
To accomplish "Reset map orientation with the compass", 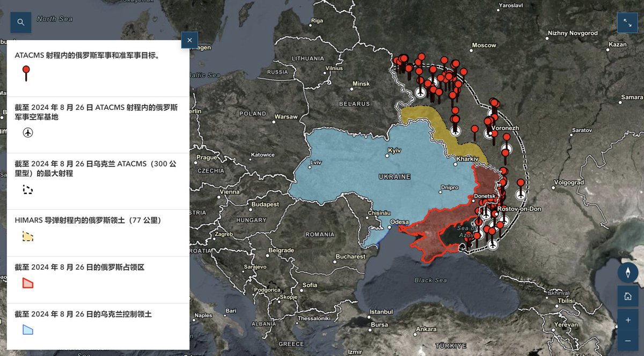I will (627, 272).
